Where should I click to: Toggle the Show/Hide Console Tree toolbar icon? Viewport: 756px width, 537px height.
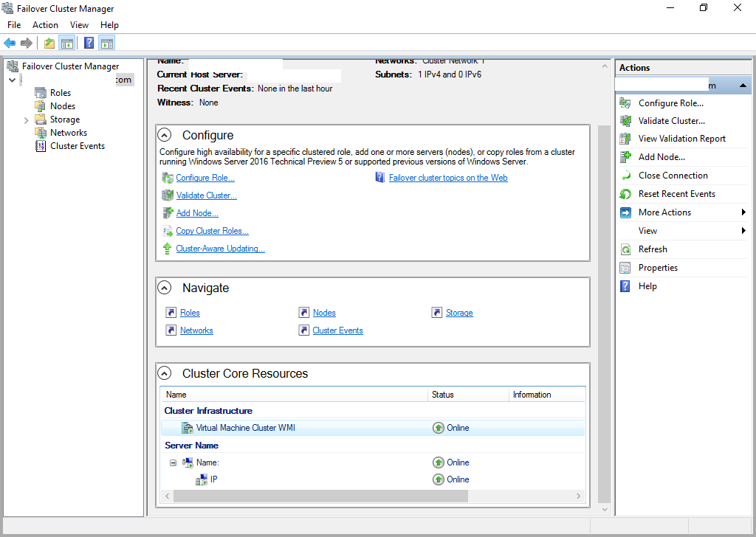[67, 44]
